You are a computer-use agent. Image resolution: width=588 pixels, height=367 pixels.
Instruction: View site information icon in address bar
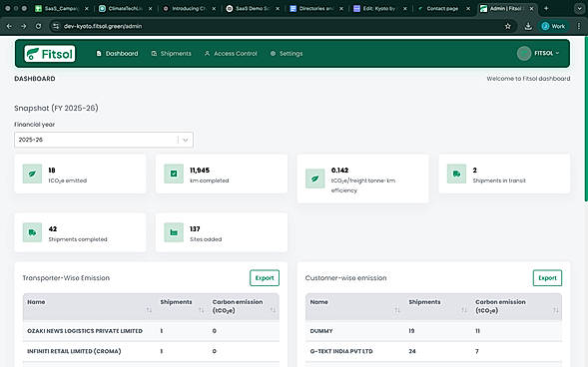tap(56, 26)
